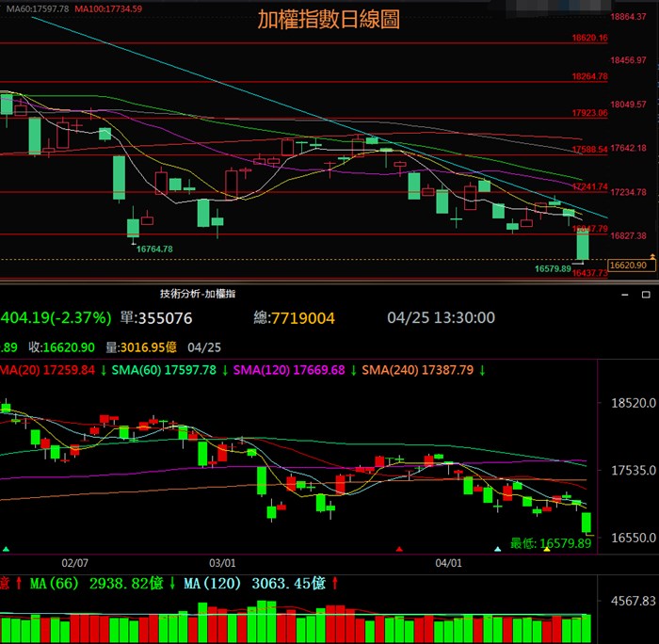Image resolution: width=659 pixels, height=644 pixels.
Task: Click the yellow triangle marker under latest candle
Action: [547, 548]
